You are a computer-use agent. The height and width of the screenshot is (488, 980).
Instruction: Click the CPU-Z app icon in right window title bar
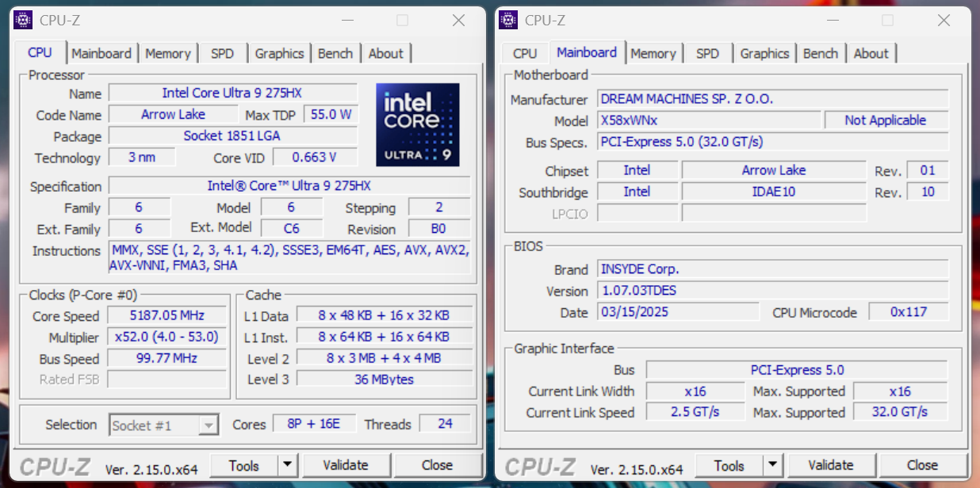click(509, 20)
